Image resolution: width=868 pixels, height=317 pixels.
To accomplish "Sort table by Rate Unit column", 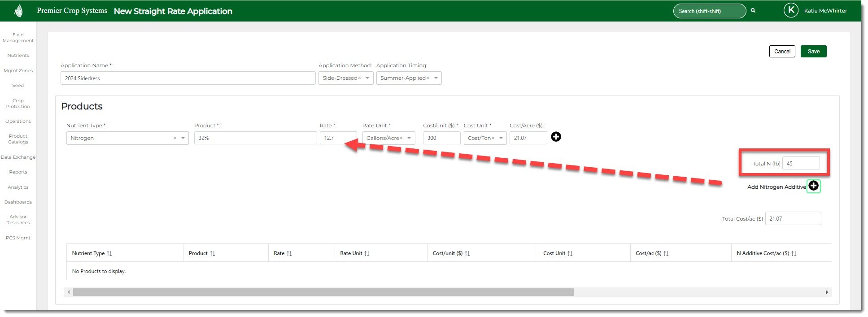I will point(366,254).
